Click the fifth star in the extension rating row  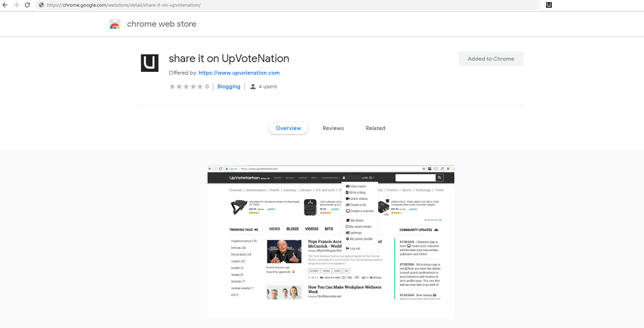[x=200, y=86]
